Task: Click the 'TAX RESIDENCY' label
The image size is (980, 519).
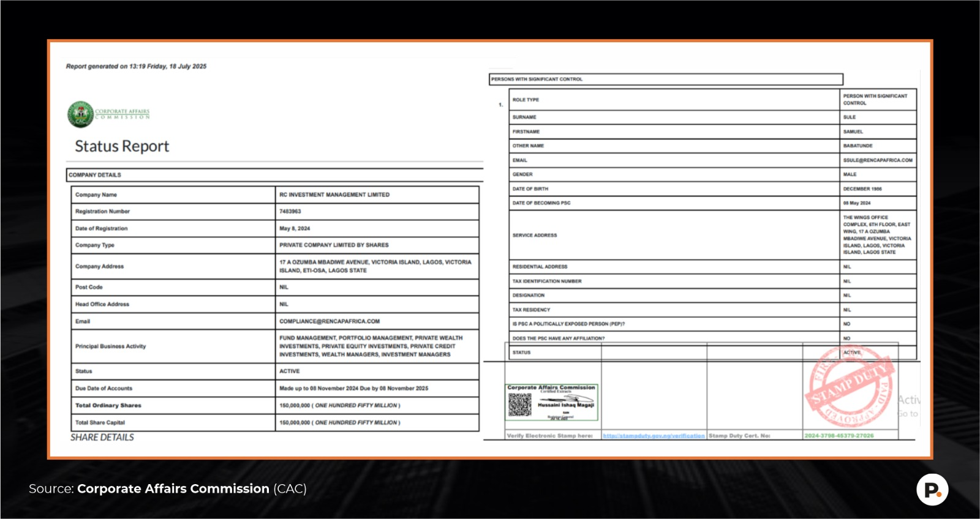Action: click(x=531, y=310)
